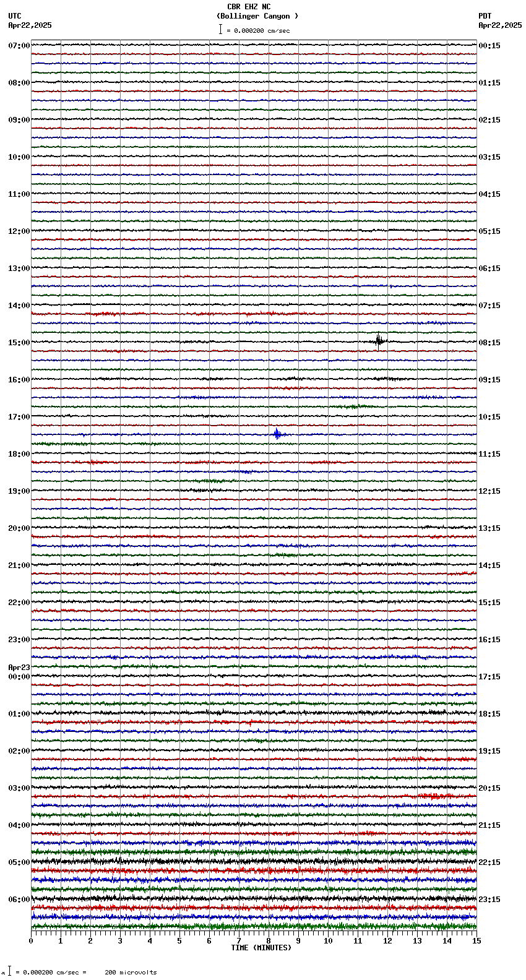Click the '19:15' PDT time label
The image size is (526, 980).
tap(489, 751)
